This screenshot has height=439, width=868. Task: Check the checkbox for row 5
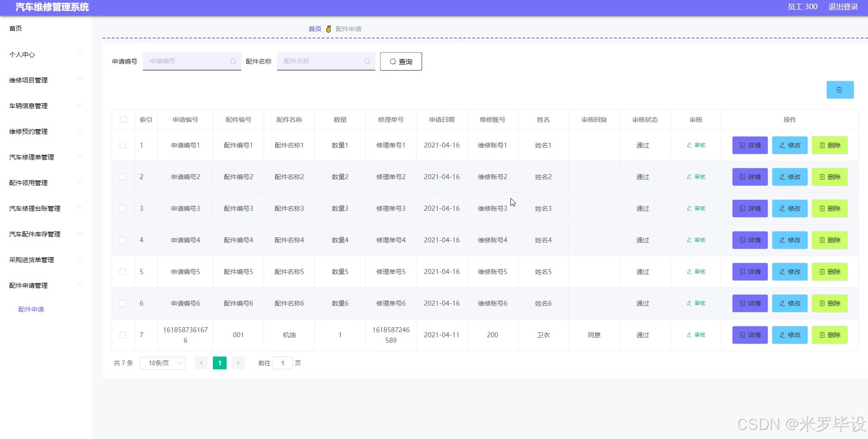pos(123,272)
